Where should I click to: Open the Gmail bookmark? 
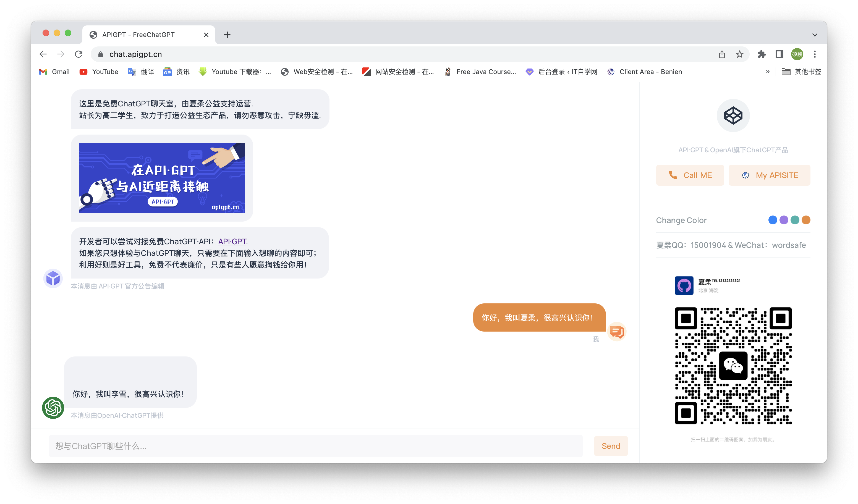tap(54, 72)
